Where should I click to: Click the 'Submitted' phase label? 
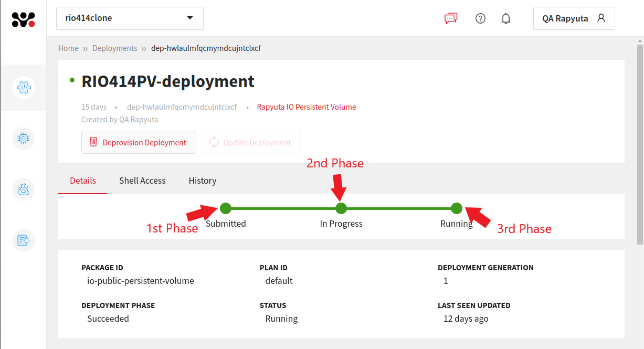[226, 224]
